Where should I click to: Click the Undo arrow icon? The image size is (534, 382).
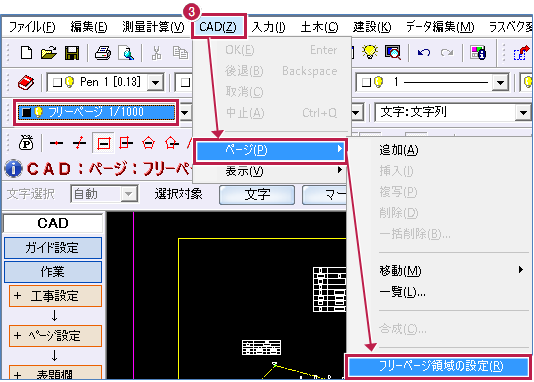click(424, 53)
